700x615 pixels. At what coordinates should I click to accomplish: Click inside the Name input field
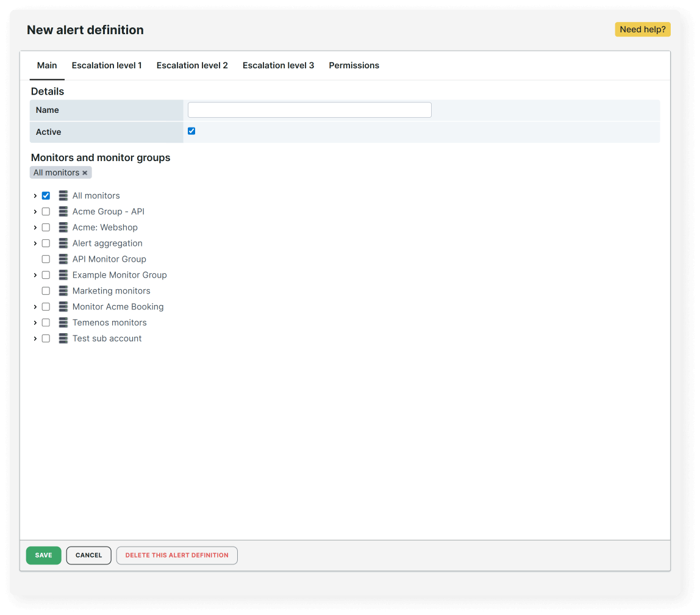[x=309, y=109]
